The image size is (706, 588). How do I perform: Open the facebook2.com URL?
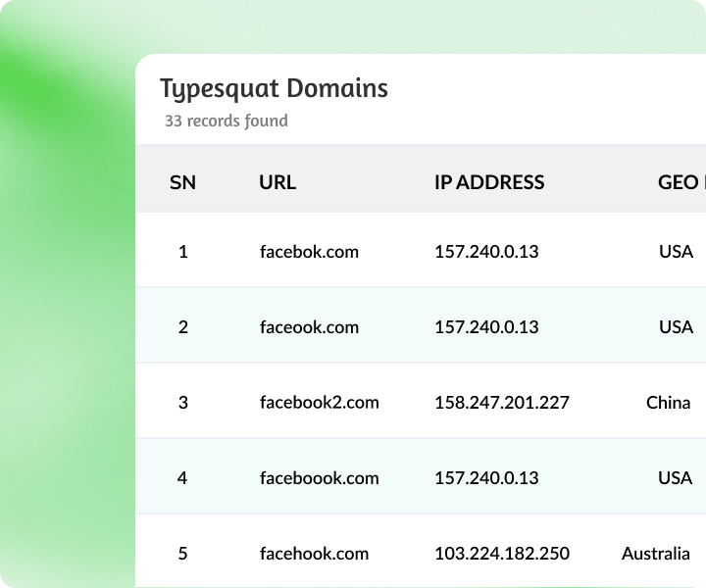pos(319,403)
